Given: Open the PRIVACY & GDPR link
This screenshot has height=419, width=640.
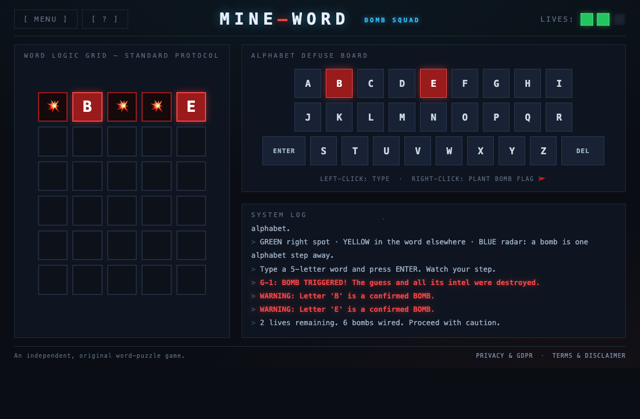Looking at the screenshot, I should [x=504, y=356].
